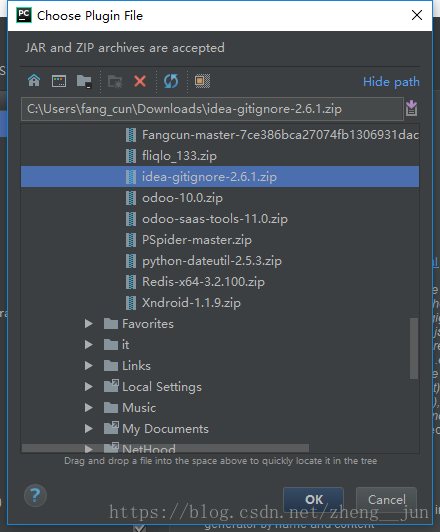Screen dimensions: 440x532
Task: Click the New Folder toolbar icon
Action: 115,81
